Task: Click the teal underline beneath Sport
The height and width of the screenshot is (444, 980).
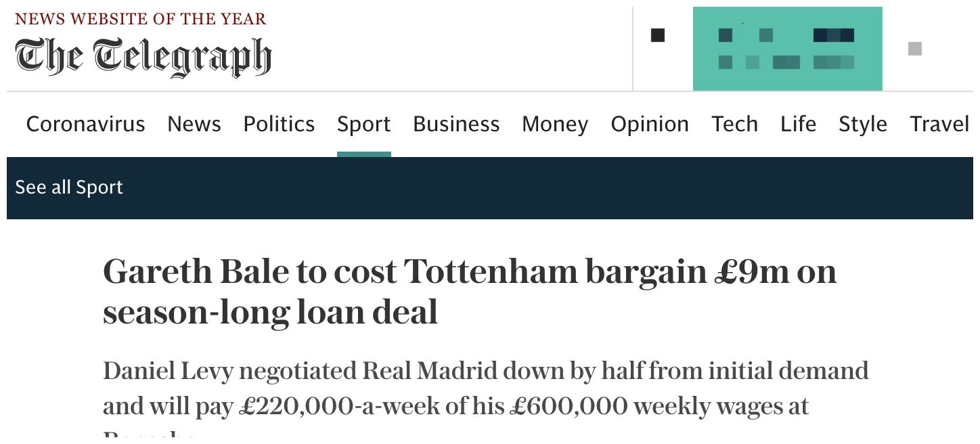Action: [364, 154]
